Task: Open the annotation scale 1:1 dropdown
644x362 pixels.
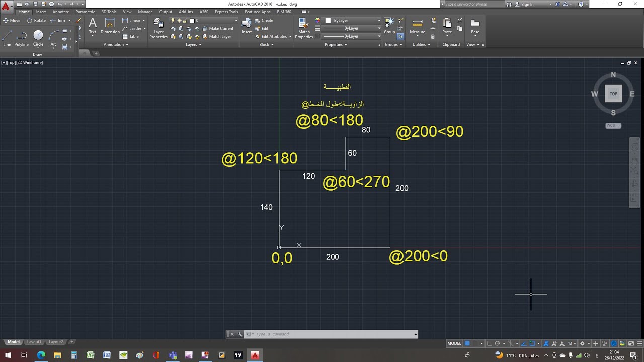Action: [x=573, y=343]
